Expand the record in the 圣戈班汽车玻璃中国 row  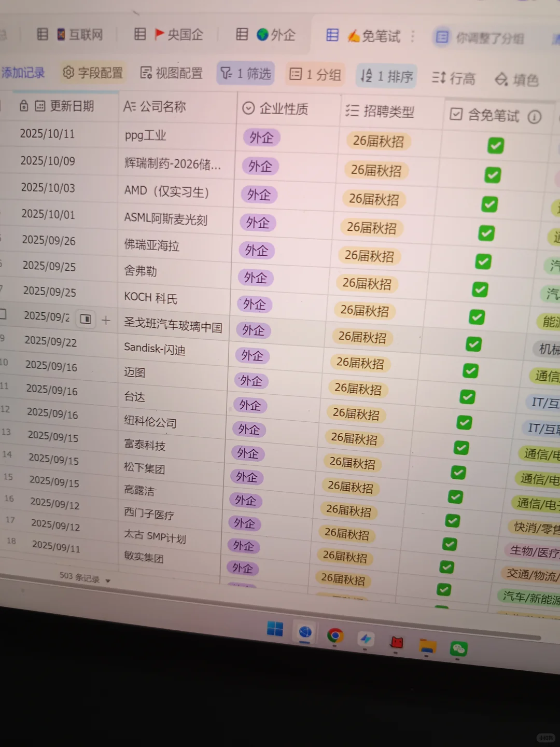click(x=86, y=319)
